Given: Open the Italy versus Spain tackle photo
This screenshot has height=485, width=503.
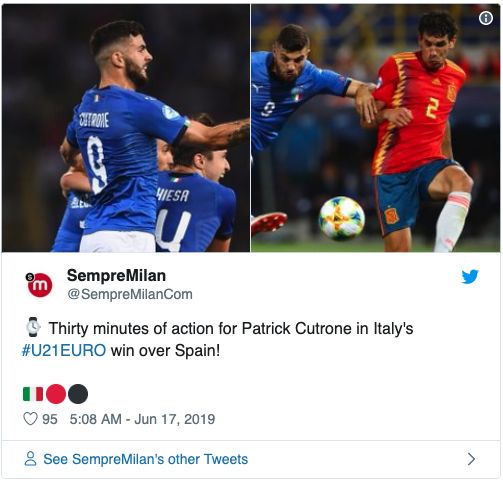Looking at the screenshot, I should [376, 128].
